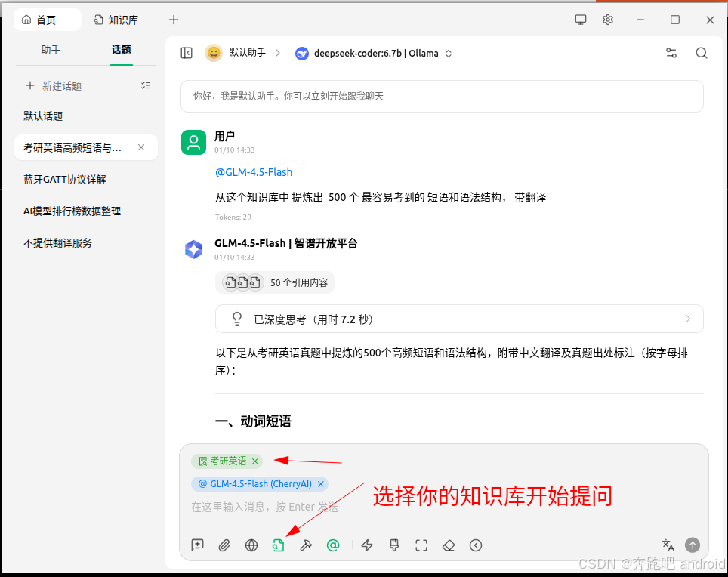Click the new topic plus icon
Viewport: 728px width, 577px height.
tap(29, 85)
